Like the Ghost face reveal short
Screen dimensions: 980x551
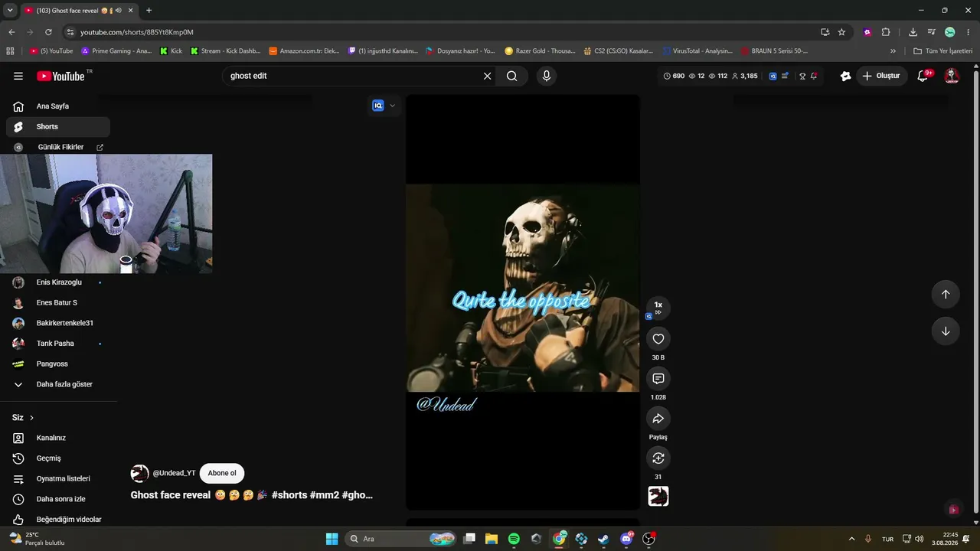click(x=658, y=339)
